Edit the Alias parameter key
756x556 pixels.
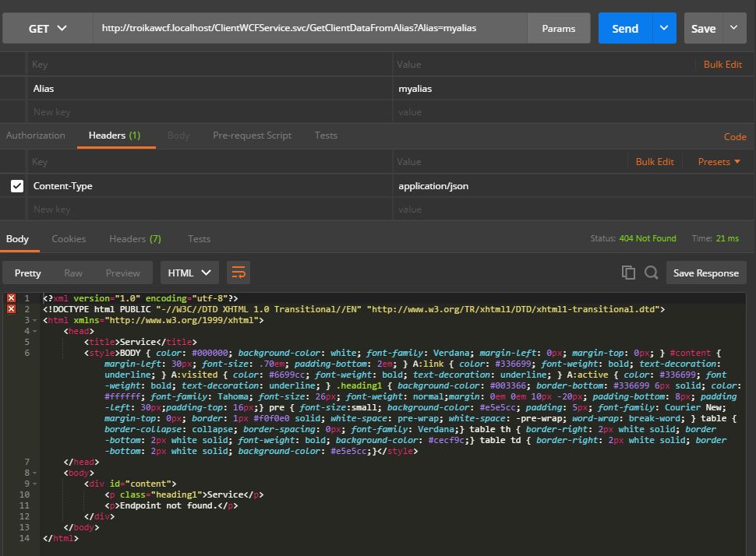[209, 89]
